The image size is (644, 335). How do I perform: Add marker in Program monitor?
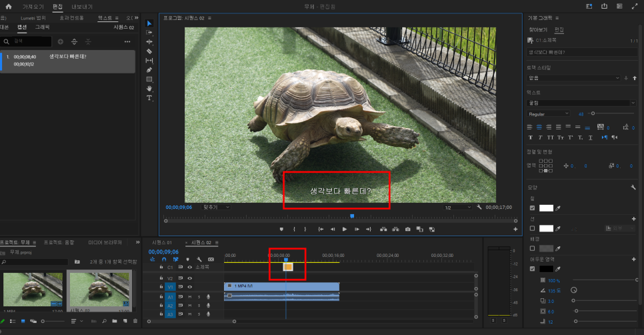click(281, 230)
